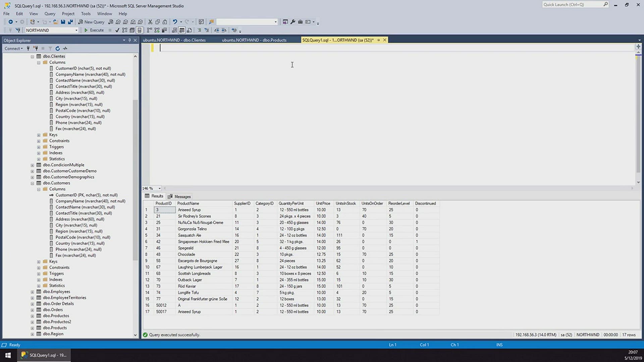Open the Tools menu

(x=86, y=14)
